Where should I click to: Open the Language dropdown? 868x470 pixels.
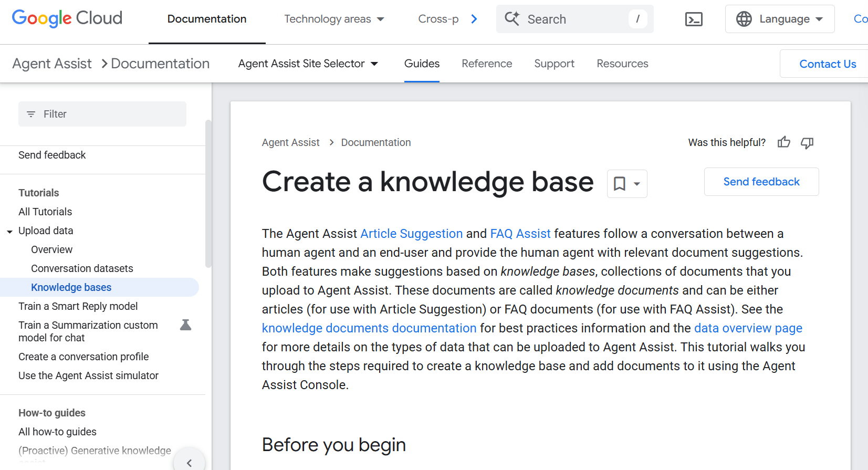[780, 19]
